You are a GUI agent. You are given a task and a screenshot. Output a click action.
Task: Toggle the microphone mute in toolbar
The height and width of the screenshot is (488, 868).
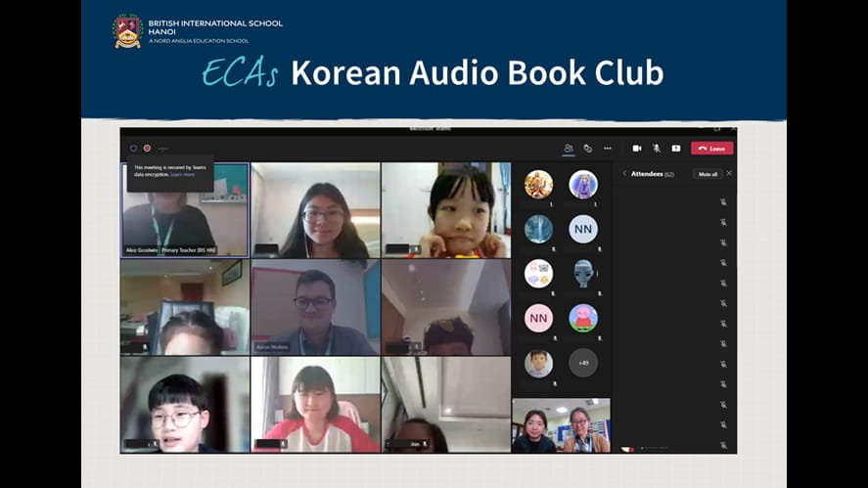tap(657, 149)
